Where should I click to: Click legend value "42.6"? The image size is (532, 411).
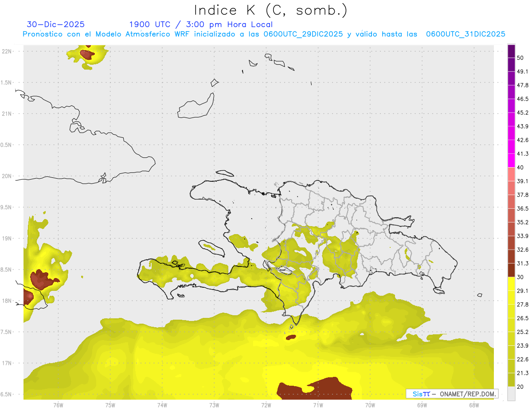[523, 140]
